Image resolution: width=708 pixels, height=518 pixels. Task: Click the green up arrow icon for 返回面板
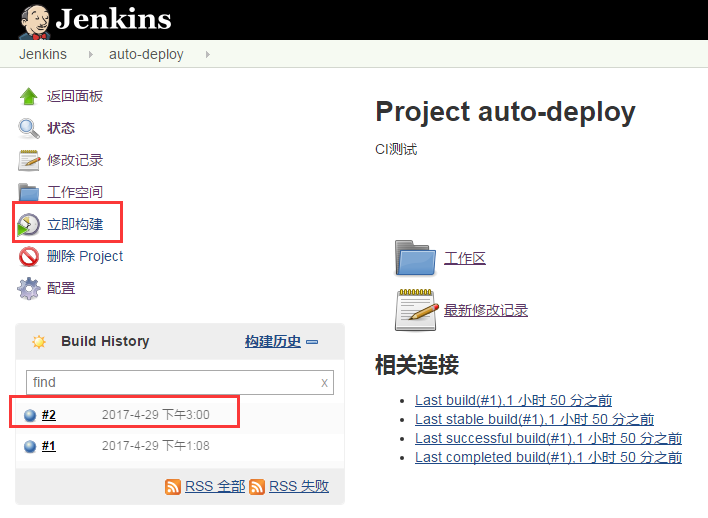(28, 96)
